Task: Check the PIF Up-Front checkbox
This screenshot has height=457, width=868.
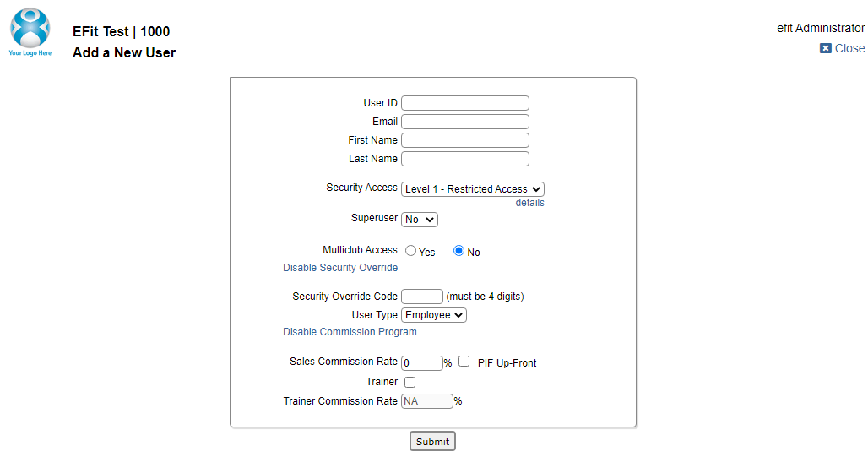Action: (464, 362)
